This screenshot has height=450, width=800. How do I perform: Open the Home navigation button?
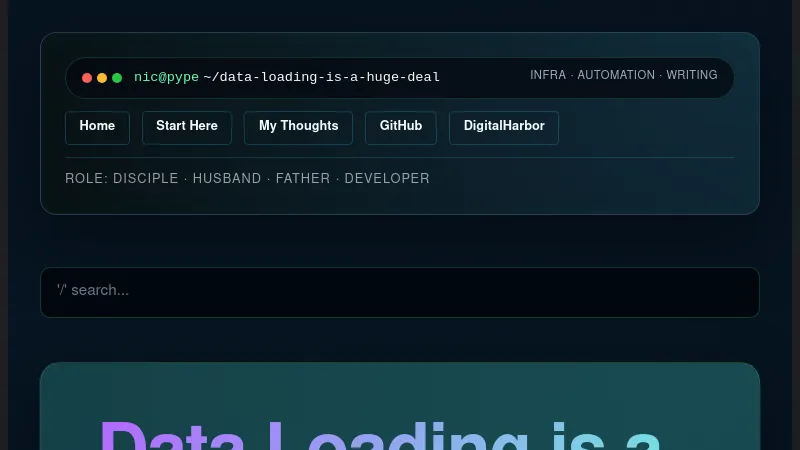click(97, 127)
